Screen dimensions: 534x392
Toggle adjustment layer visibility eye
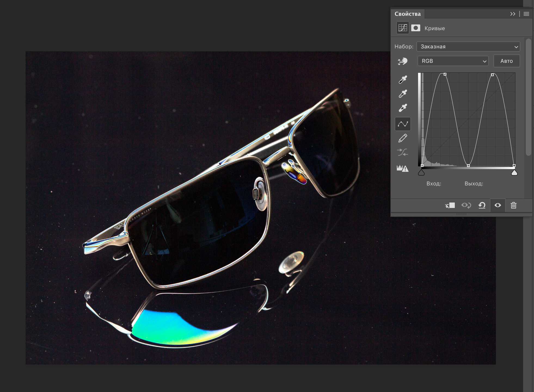click(x=498, y=205)
